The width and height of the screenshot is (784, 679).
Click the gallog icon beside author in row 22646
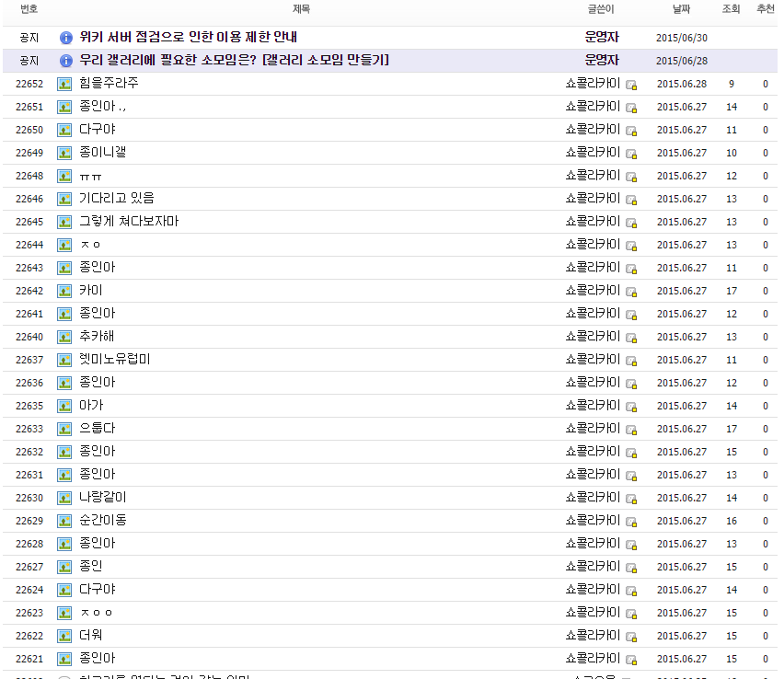tap(631, 200)
